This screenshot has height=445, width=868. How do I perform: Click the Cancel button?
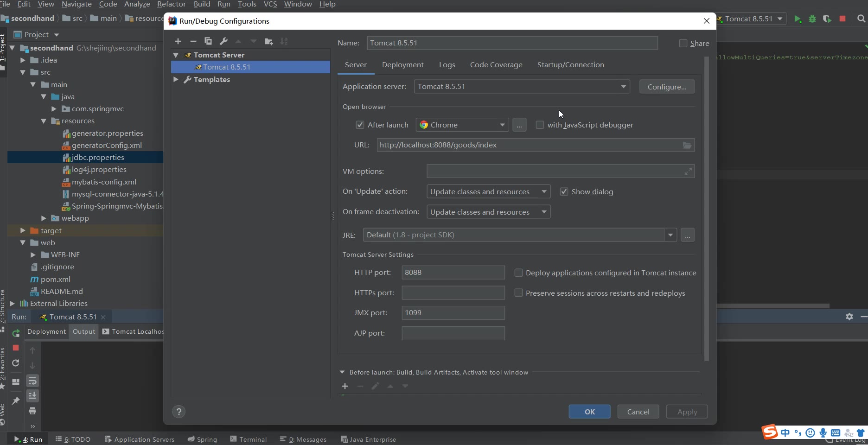638,412
